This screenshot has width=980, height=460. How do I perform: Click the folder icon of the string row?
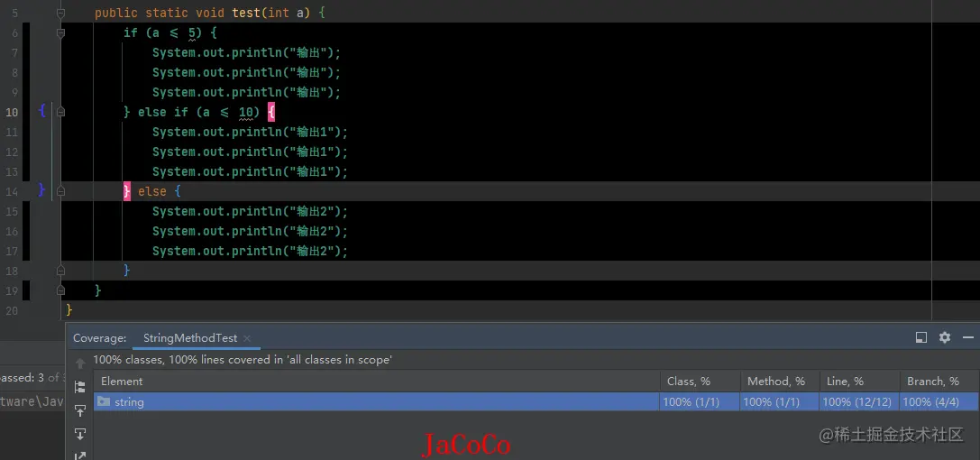(x=104, y=402)
